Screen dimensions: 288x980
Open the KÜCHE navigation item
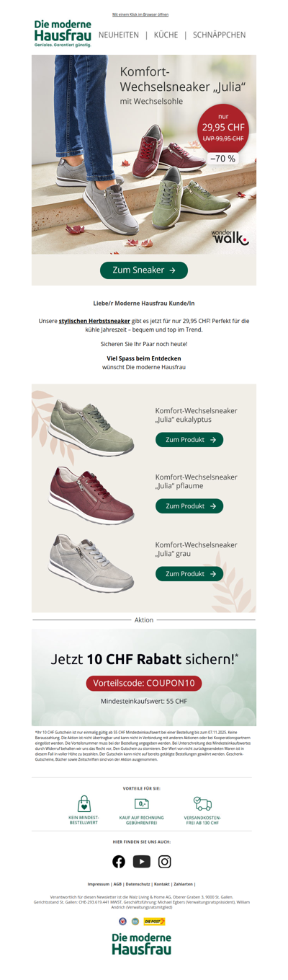(166, 35)
